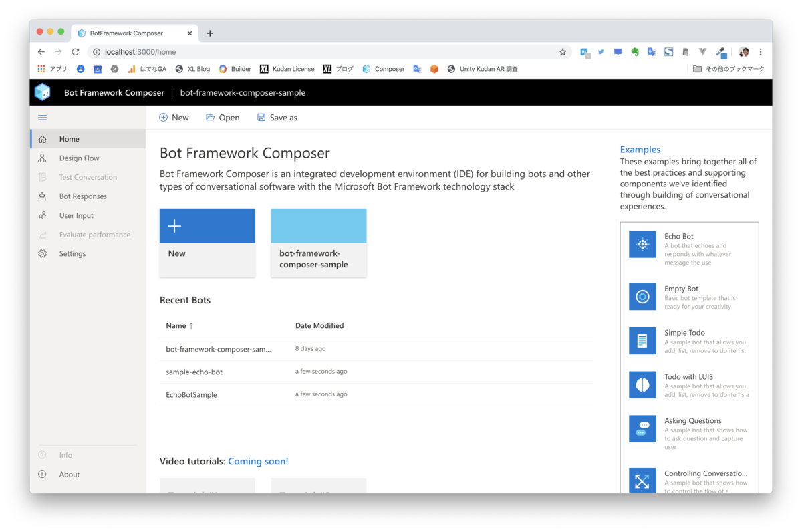Open the Builder bookmark
The image size is (802, 532).
click(x=235, y=69)
